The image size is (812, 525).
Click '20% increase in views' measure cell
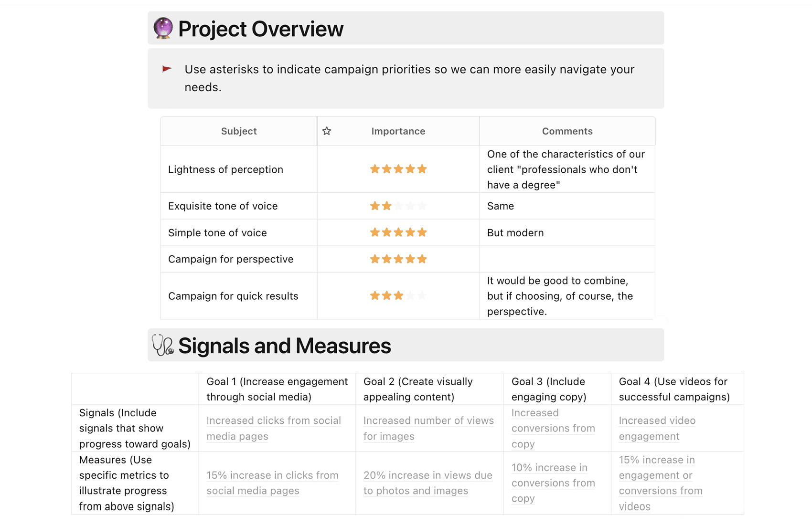429,483
